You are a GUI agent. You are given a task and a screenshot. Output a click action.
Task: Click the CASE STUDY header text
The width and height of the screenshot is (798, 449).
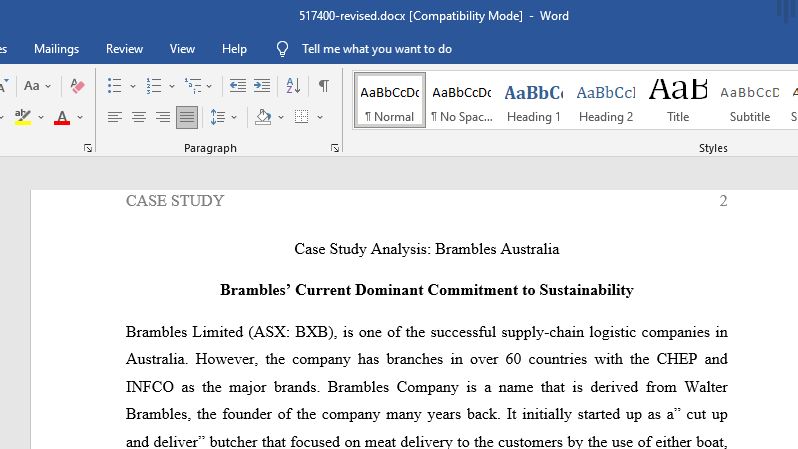tap(175, 201)
